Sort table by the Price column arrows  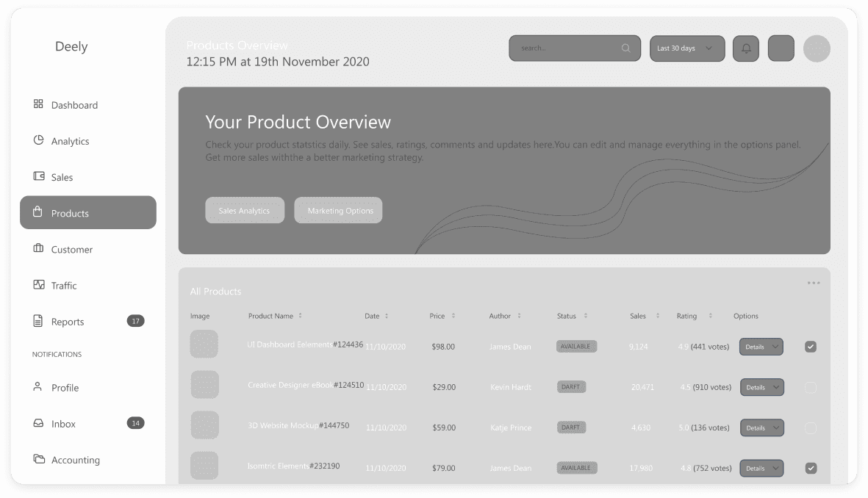452,316
